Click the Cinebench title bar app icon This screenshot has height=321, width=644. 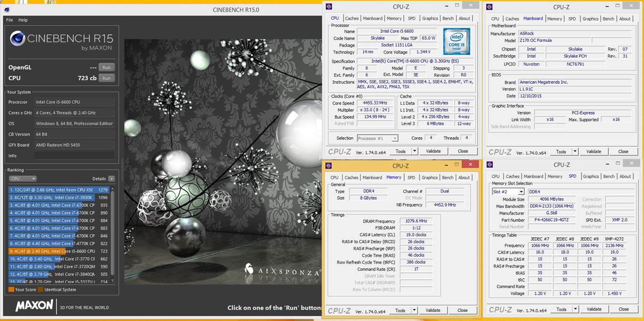click(7, 10)
